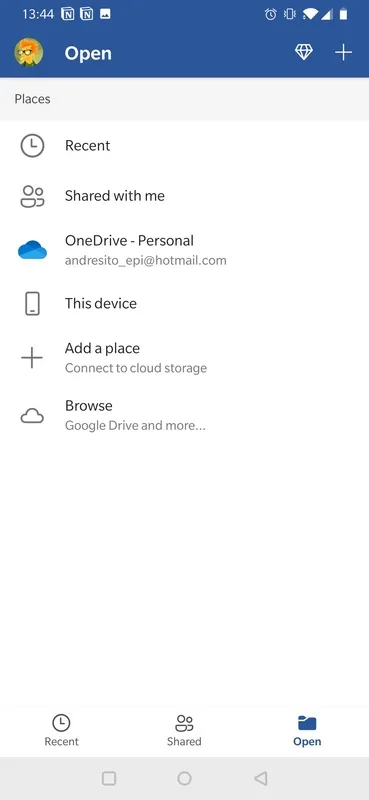369x800 pixels.
Task: Tap the profile avatar picture
Action: (x=29, y=53)
